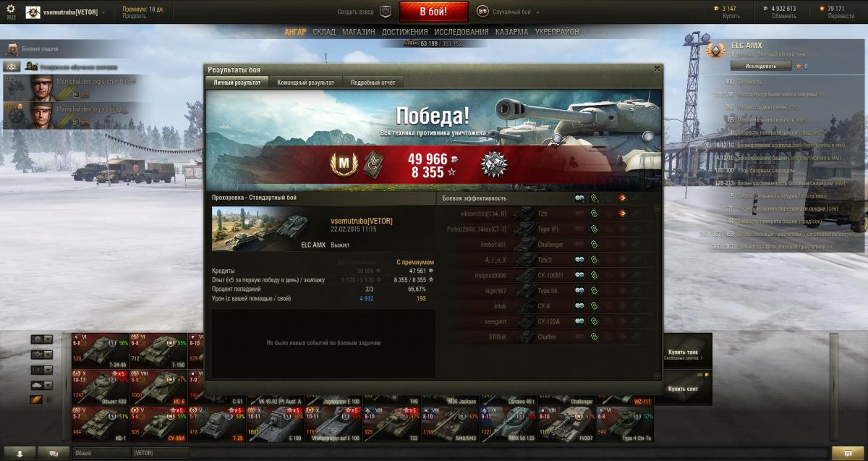Image resolution: width=868 pixels, height=461 pixels.
Task: Click Mastery badge M medal icon
Action: (x=339, y=164)
